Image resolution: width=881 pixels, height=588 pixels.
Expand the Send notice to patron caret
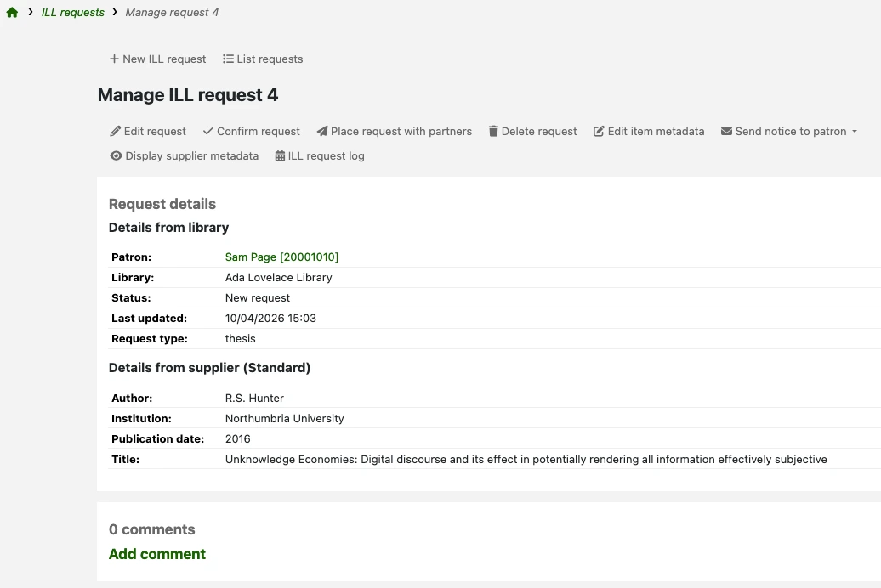[855, 132]
